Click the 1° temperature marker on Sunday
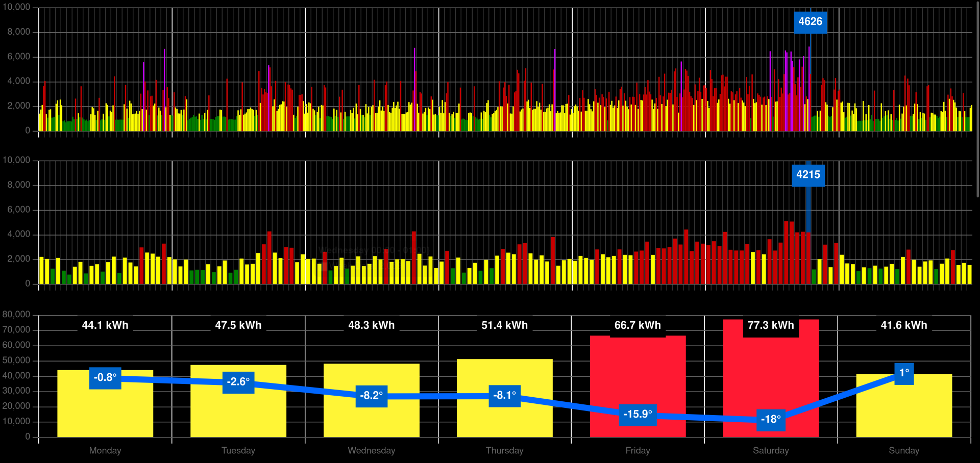 (x=904, y=374)
